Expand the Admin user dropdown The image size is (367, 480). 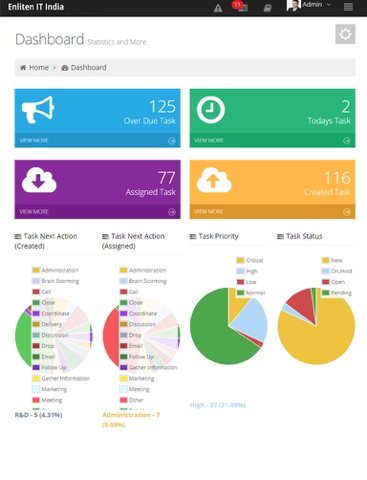click(x=316, y=5)
